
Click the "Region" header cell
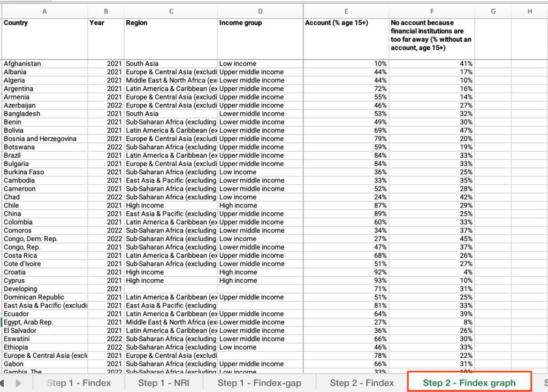coord(171,39)
